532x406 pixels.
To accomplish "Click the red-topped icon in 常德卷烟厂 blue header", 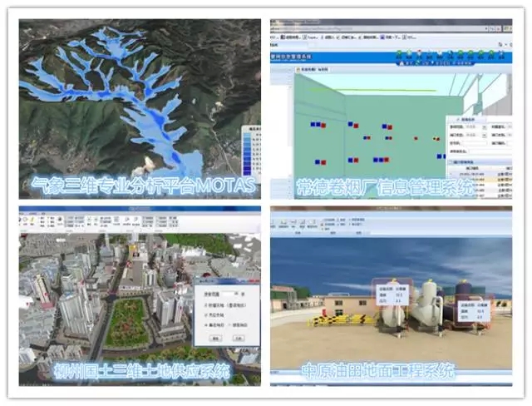I will coord(419,54).
